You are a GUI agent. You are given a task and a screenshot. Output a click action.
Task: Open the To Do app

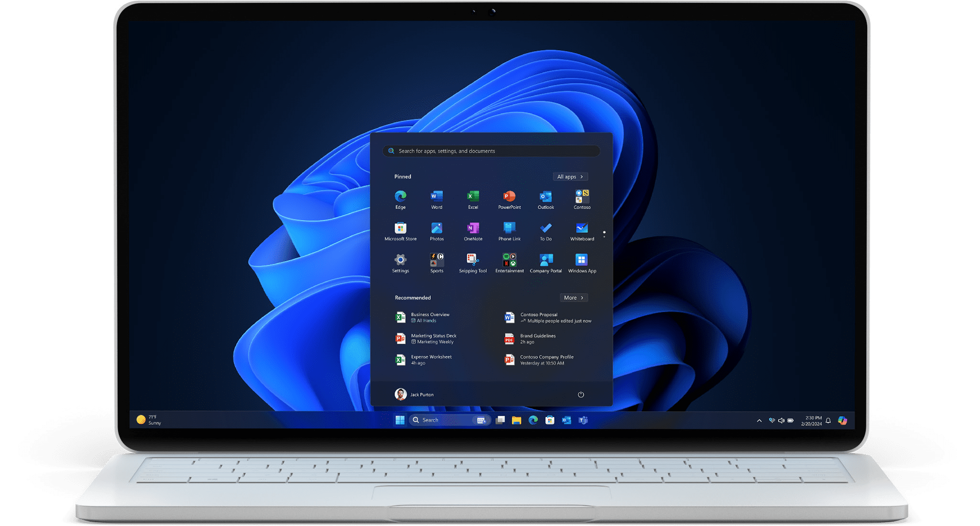click(x=545, y=231)
